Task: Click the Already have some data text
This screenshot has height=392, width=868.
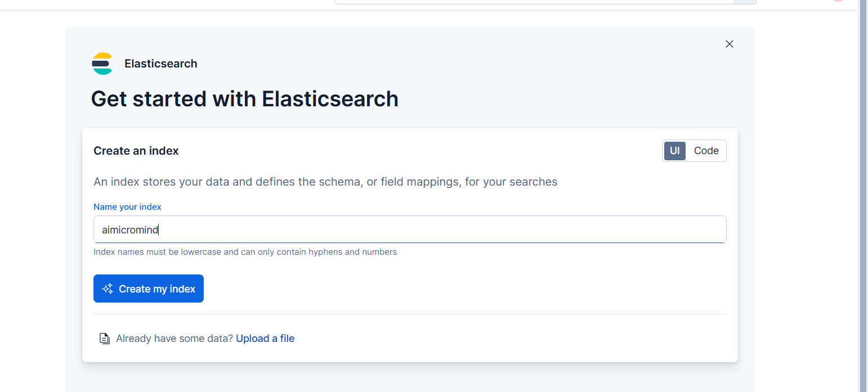Action: [x=175, y=338]
